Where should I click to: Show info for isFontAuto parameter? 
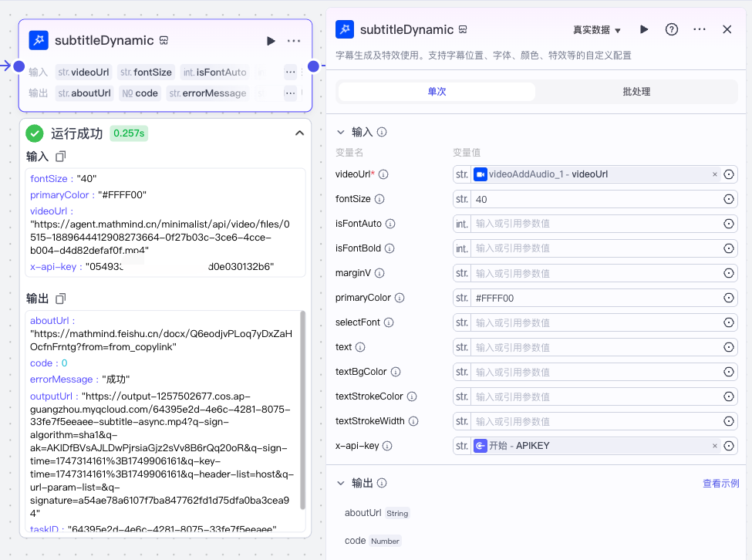pos(390,224)
